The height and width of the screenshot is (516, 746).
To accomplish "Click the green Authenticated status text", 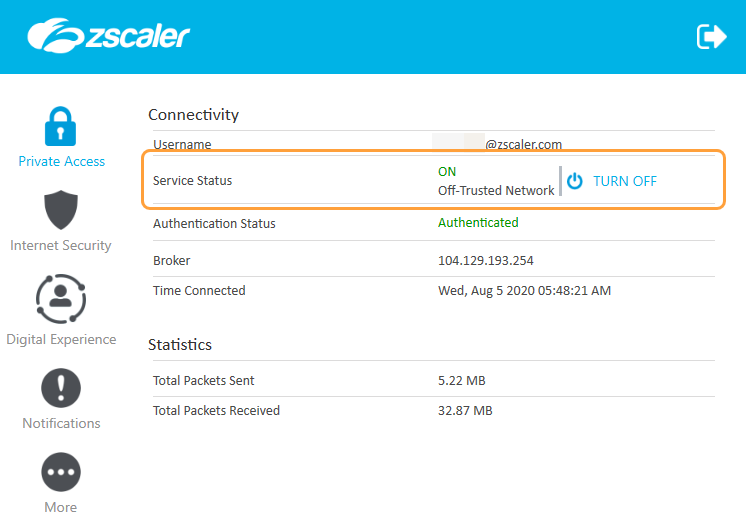I will 478,222.
